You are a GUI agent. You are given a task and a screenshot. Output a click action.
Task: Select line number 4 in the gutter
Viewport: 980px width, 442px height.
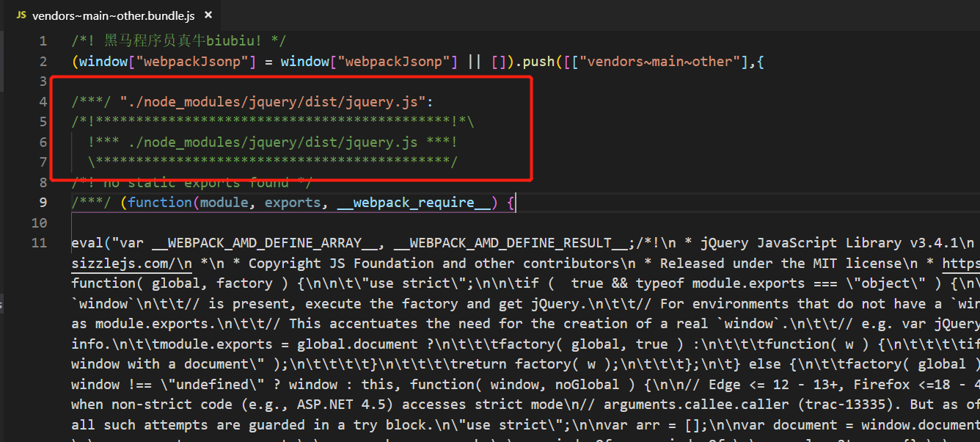43,102
